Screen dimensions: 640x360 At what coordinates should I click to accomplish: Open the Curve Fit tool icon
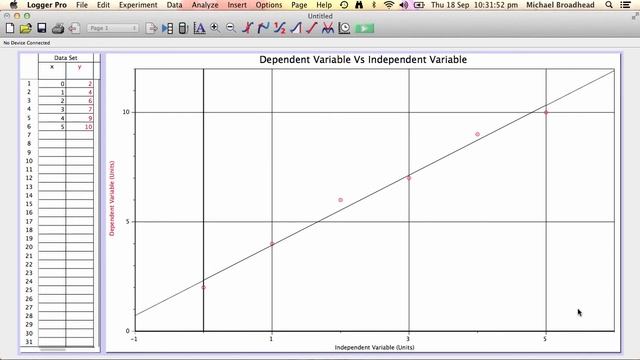coord(328,28)
